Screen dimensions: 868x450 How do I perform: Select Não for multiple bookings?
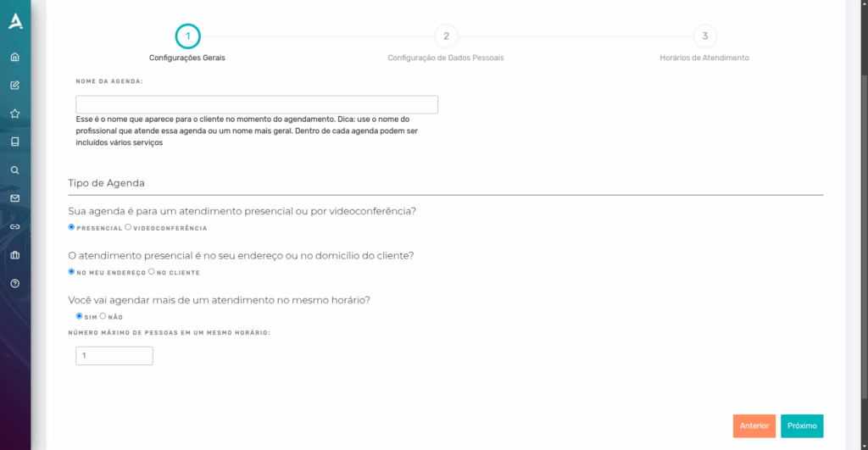[103, 315]
